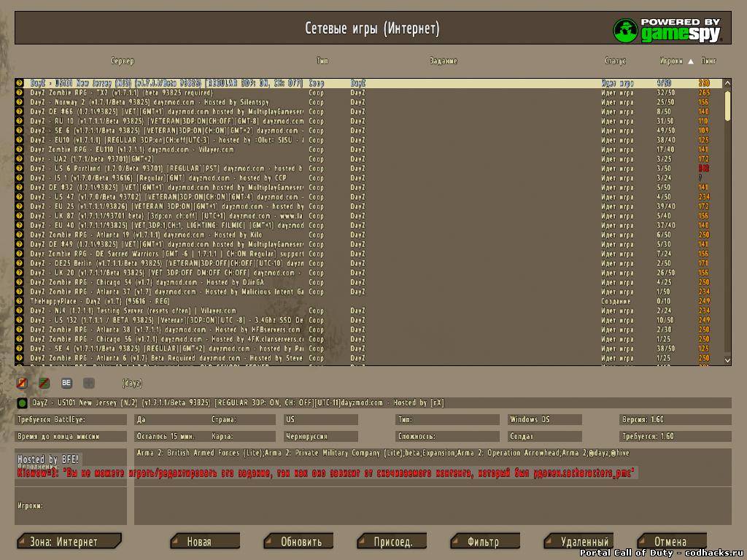
Task: Click the status icon beside the UA2 server
Action: click(19, 159)
